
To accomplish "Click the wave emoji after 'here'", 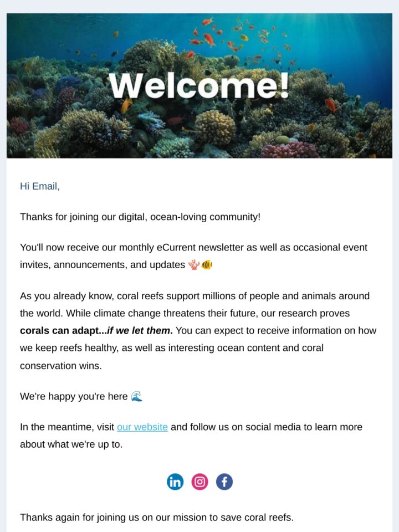I will point(136,396).
